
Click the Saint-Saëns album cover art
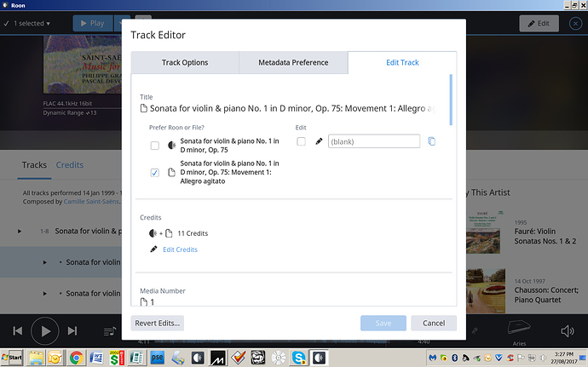[83, 65]
